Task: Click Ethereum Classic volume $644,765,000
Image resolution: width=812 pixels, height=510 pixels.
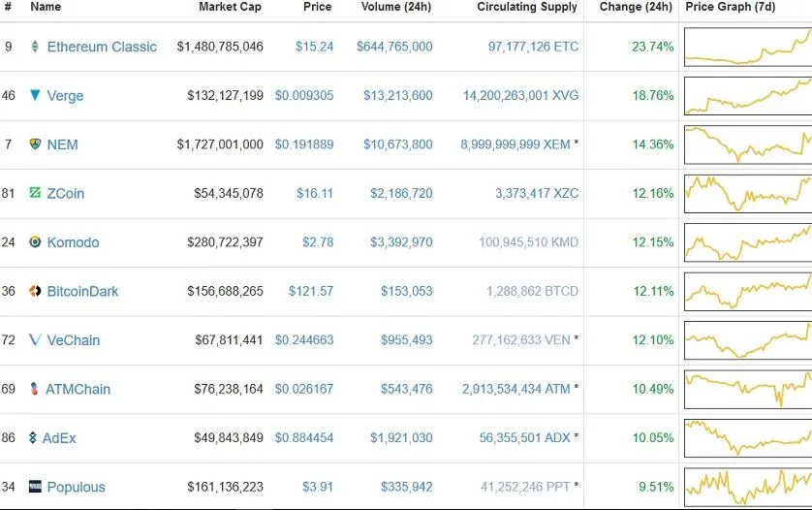Action: pos(394,47)
